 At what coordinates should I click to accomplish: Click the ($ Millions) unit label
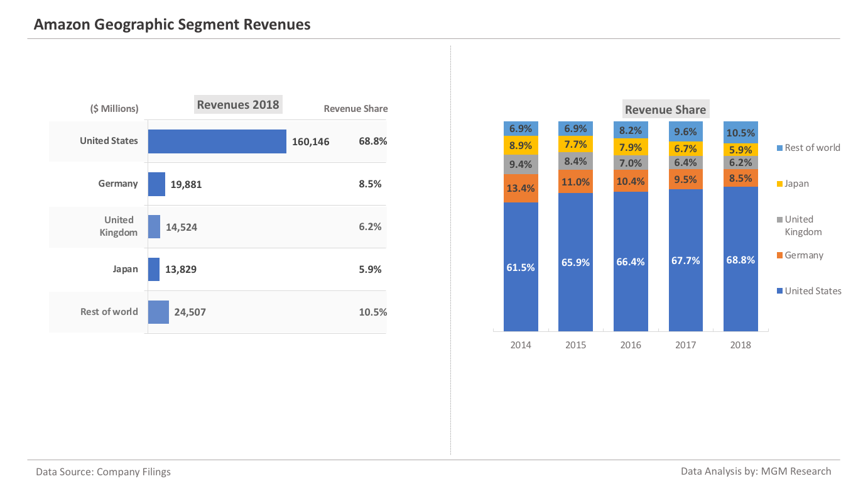(114, 109)
